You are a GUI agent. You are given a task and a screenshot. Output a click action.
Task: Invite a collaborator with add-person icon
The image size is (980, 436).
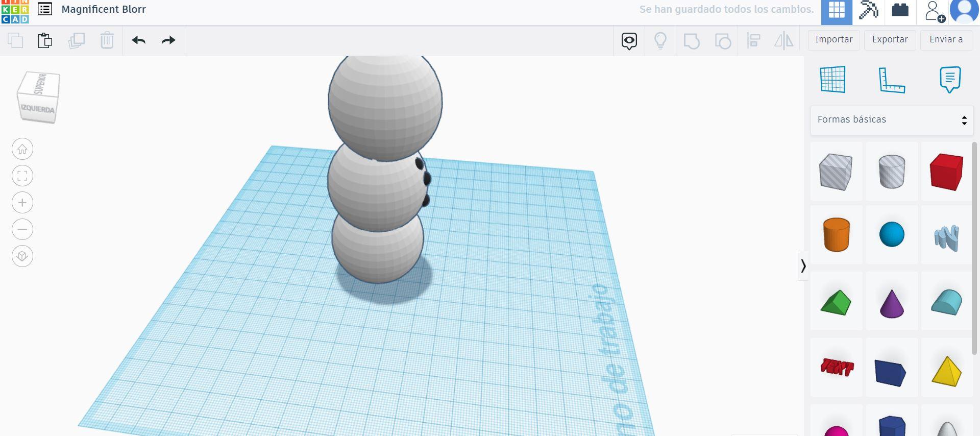(934, 11)
